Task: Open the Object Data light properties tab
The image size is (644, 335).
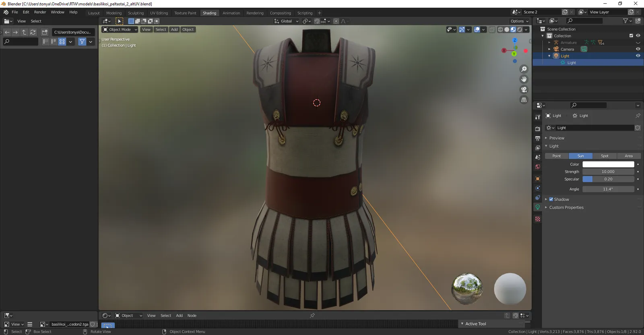Action: 538,207
